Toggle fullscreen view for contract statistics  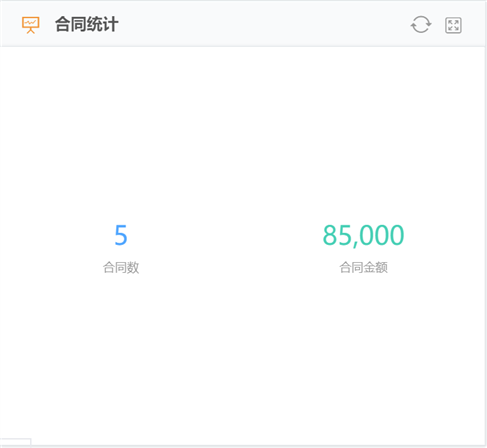453,25
